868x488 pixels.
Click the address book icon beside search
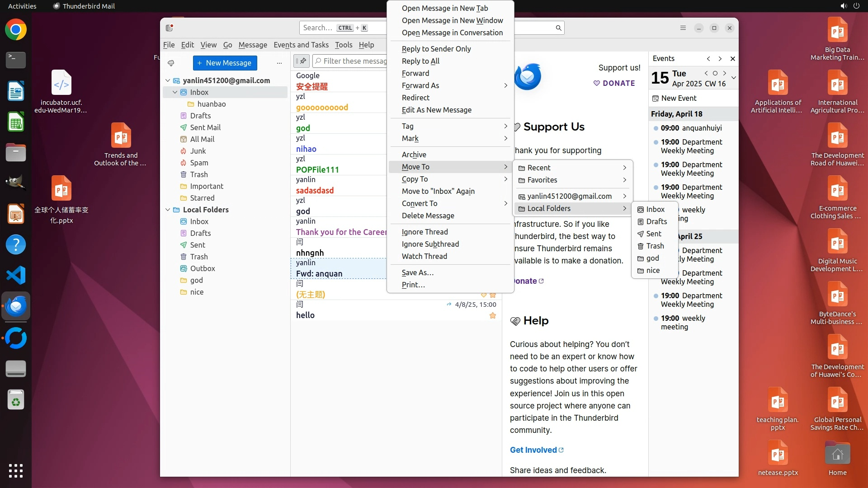[170, 28]
